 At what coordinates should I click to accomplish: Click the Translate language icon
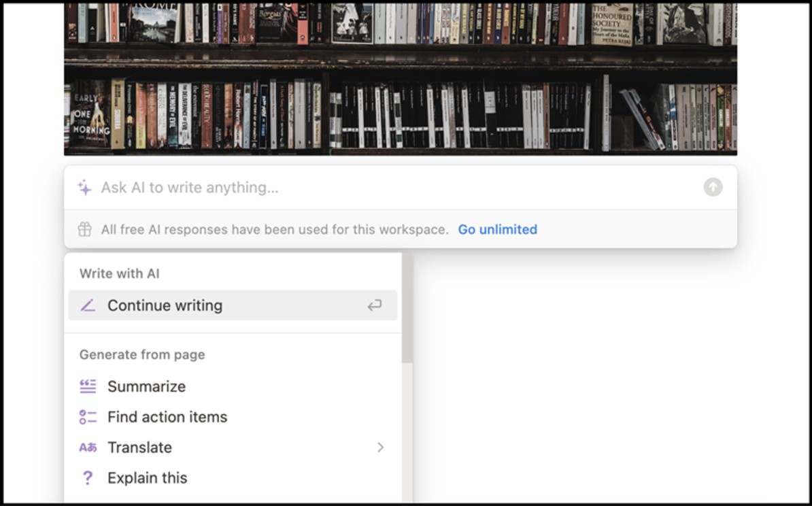[x=88, y=448]
